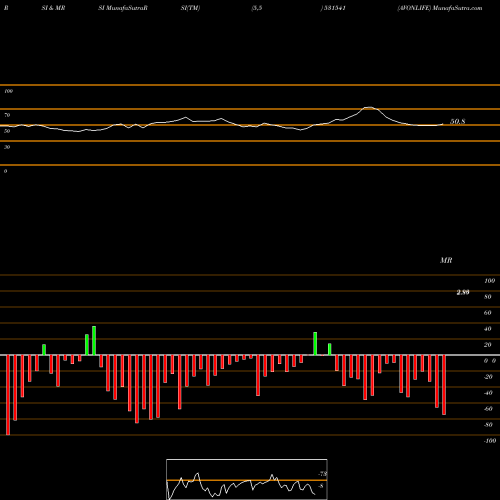Click the '60' label on MR axis
500x500 pixels.
coord(488,313)
